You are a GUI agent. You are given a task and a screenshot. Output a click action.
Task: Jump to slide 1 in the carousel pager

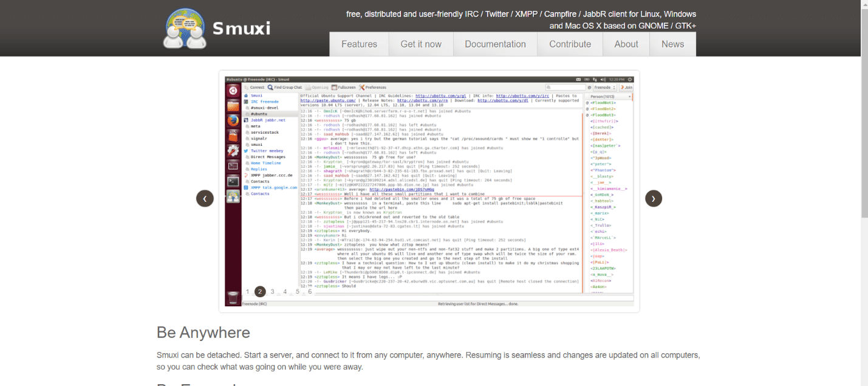248,292
